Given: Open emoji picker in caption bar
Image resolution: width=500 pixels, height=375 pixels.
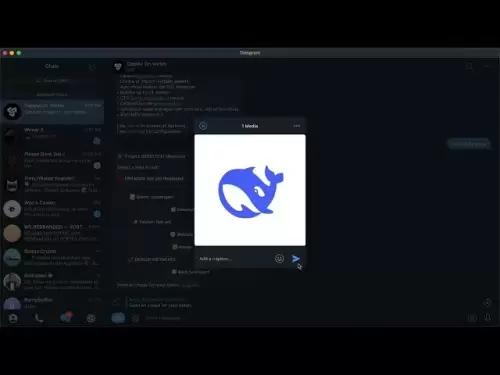Looking at the screenshot, I should 279,259.
